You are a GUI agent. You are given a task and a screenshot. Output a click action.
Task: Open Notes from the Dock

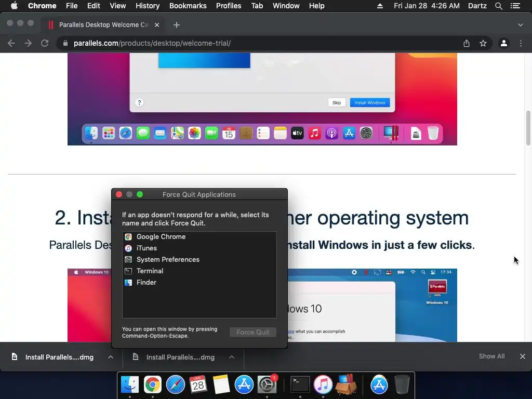tap(221, 385)
